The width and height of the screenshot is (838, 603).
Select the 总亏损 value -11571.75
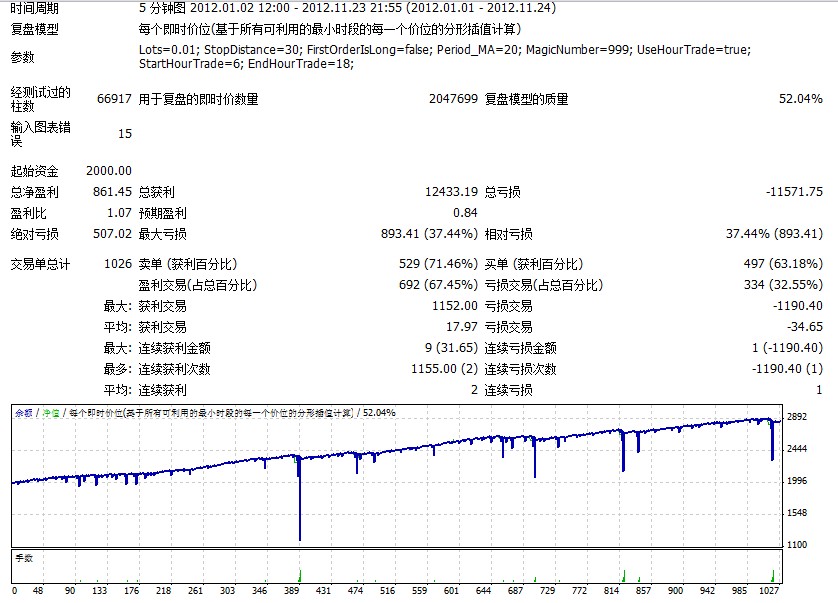[x=794, y=192]
